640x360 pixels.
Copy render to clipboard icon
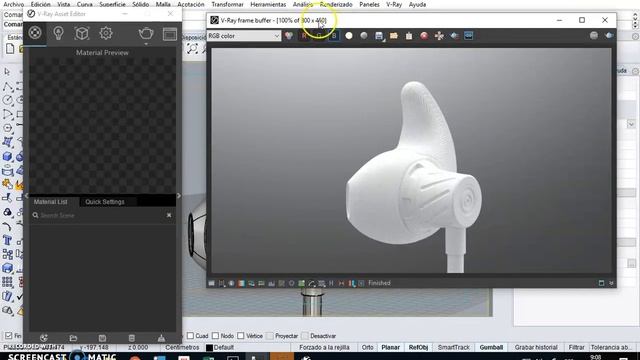tap(409, 36)
